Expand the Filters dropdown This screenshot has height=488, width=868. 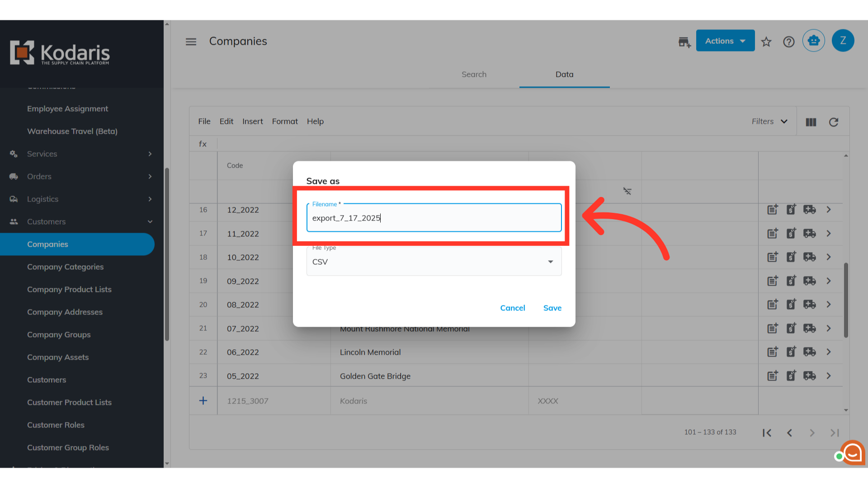(x=769, y=122)
